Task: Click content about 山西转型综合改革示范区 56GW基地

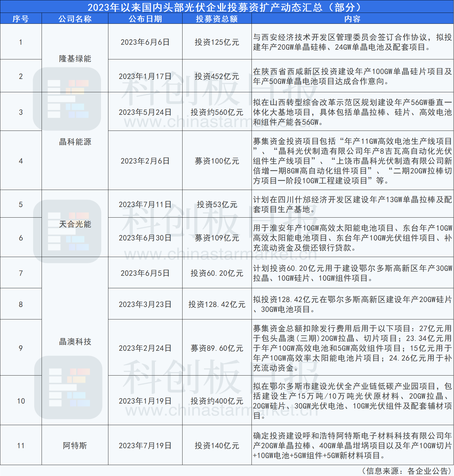Action: (352, 112)
